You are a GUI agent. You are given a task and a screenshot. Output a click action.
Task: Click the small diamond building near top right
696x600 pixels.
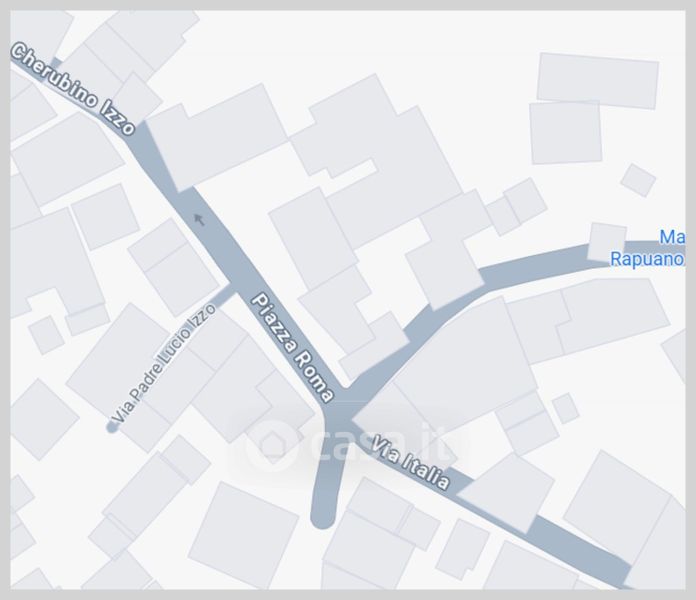[638, 180]
